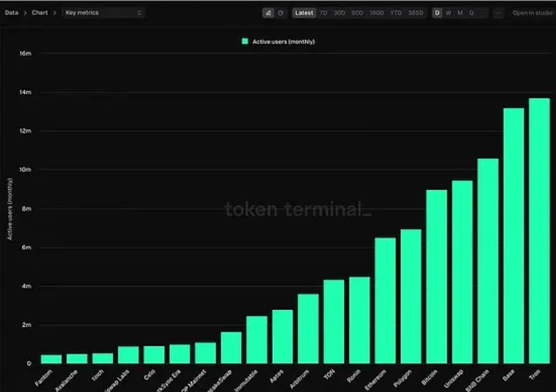
Task: Click the Aptos bar
Action: click(283, 337)
